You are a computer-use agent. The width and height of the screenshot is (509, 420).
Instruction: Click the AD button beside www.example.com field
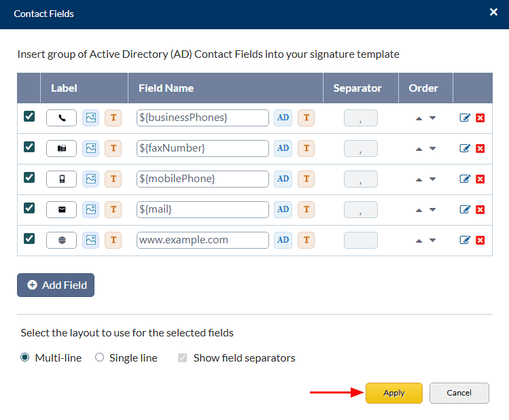(283, 240)
